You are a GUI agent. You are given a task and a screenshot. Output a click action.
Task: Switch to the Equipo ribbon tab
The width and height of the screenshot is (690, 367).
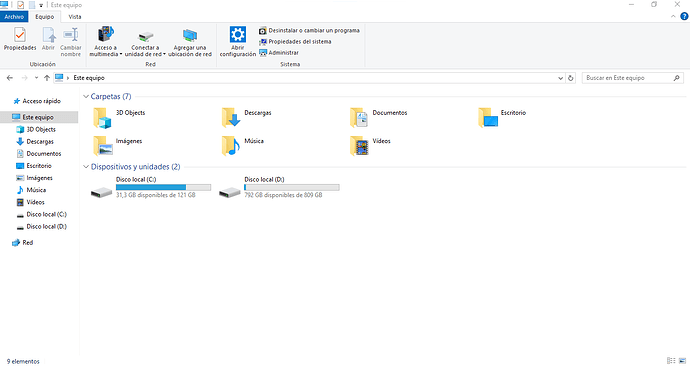coord(44,17)
